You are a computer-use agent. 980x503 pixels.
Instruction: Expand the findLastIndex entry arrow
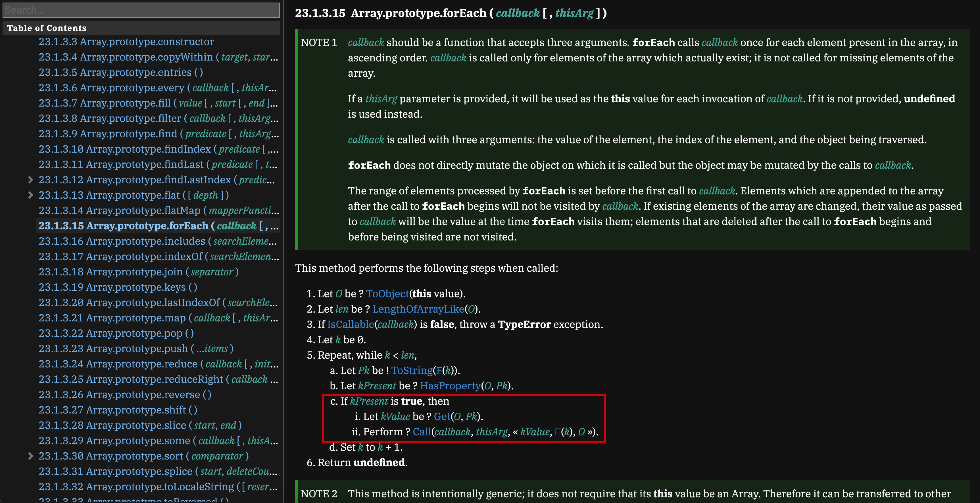[x=30, y=180]
